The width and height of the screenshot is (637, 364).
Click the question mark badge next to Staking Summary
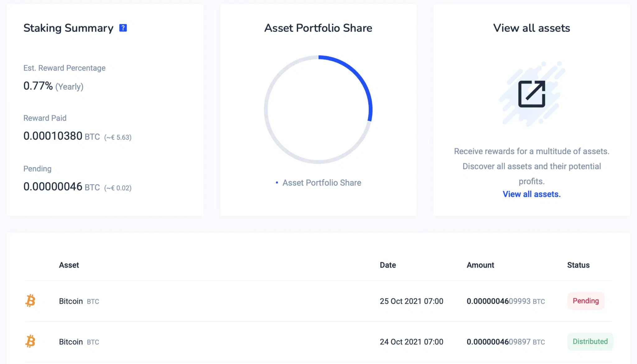click(123, 27)
